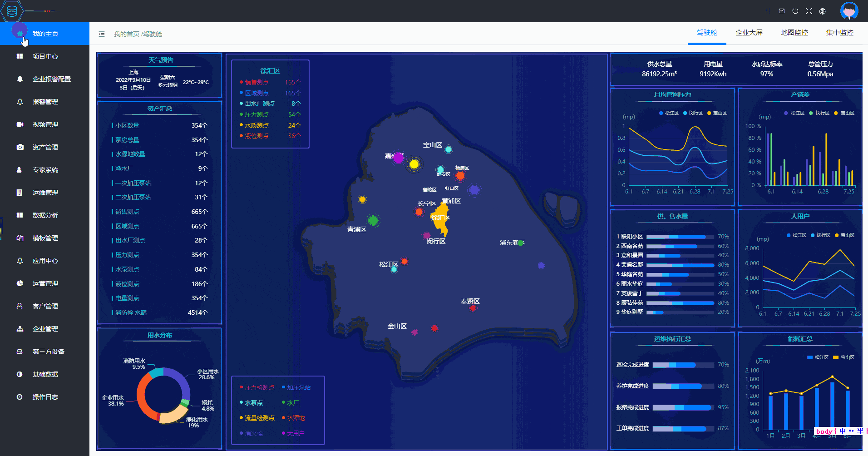Switch to the 地图监控 tab
Image resolution: width=868 pixels, height=456 pixels.
click(x=794, y=33)
